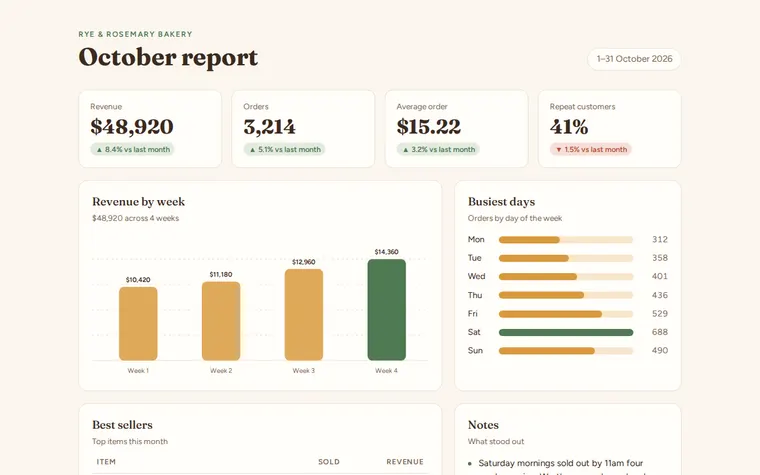Click the SOLD column header
The width and height of the screenshot is (760, 475).
pos(329,462)
